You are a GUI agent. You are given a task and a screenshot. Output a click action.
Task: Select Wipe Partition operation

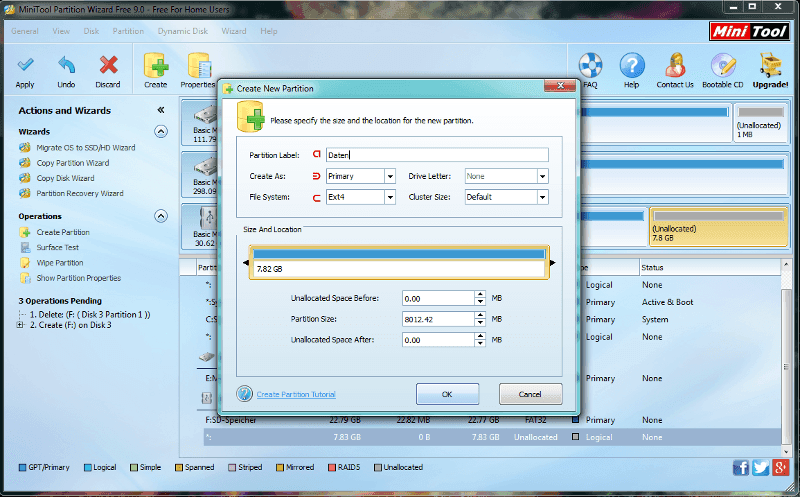pos(60,263)
